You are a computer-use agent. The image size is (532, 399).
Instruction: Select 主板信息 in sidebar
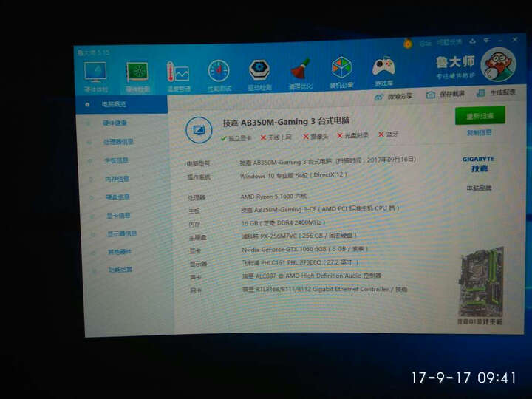(x=116, y=160)
